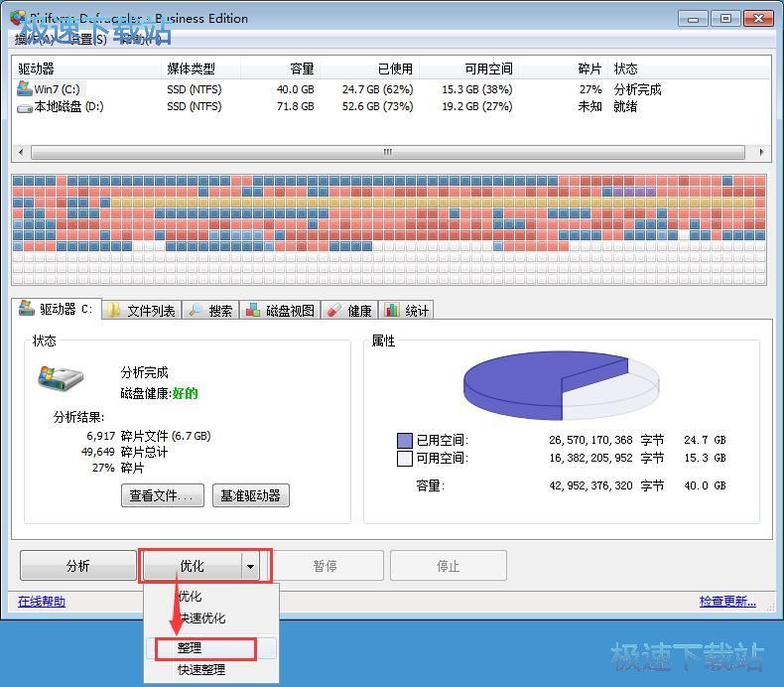Click the pill icon on 健康 tab
This screenshot has width=784, height=687.
click(x=334, y=310)
